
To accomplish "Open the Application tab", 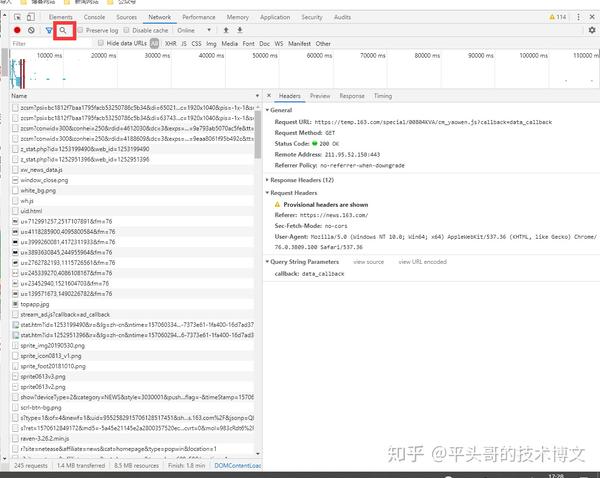I will [x=275, y=17].
